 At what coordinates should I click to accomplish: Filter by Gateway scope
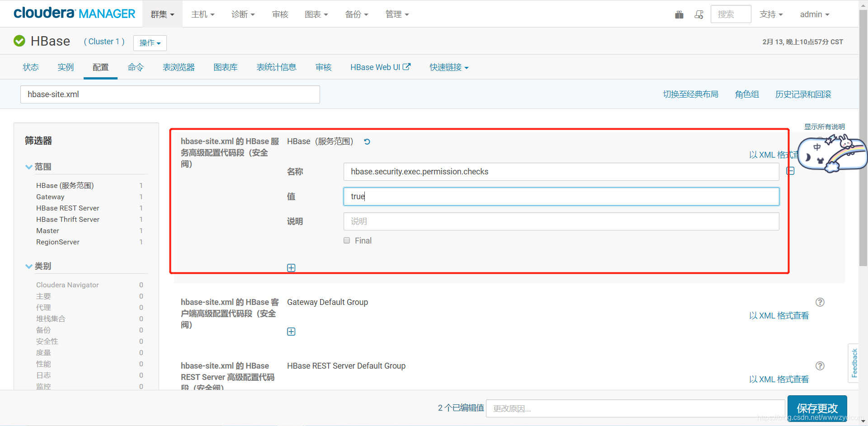click(x=50, y=197)
